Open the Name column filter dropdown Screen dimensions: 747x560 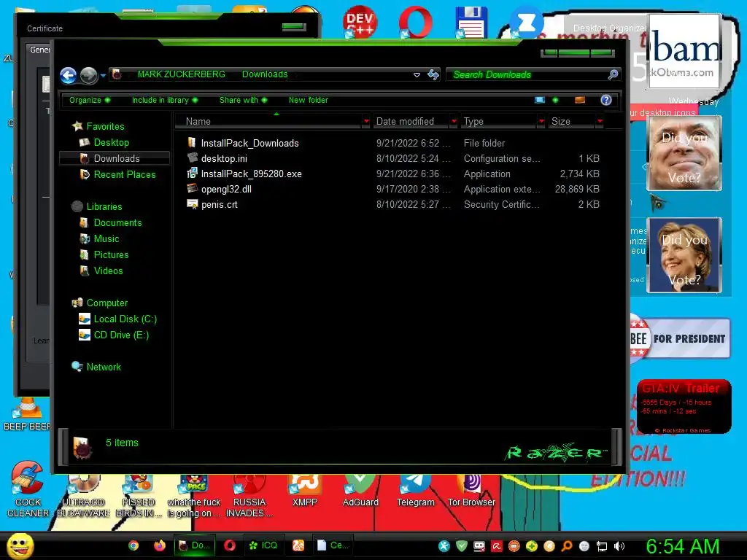pyautogui.click(x=366, y=122)
